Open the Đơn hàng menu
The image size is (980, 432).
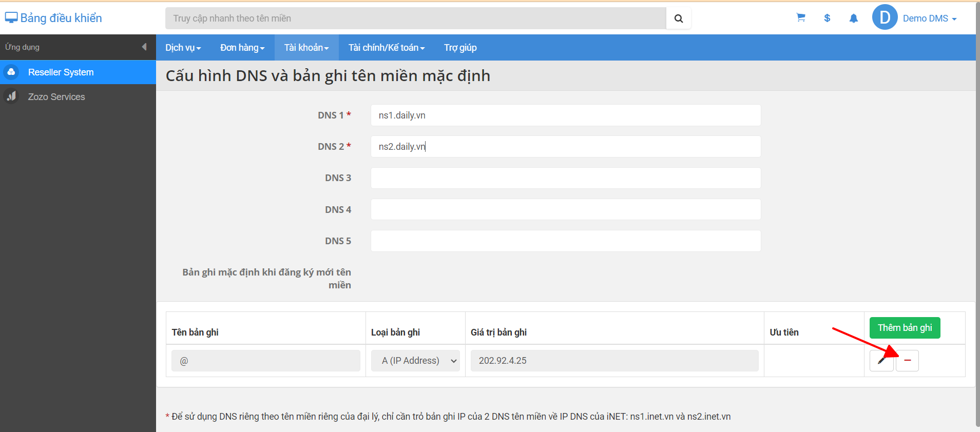coord(242,48)
